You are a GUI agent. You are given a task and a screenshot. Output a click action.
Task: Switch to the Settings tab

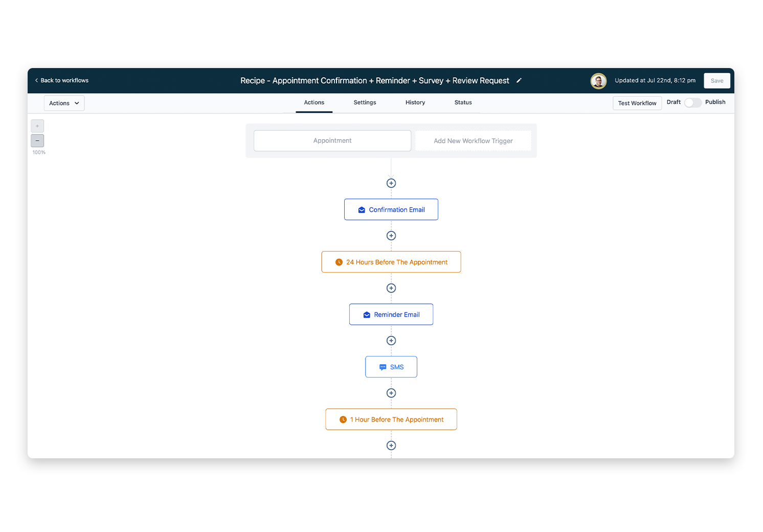pyautogui.click(x=365, y=103)
